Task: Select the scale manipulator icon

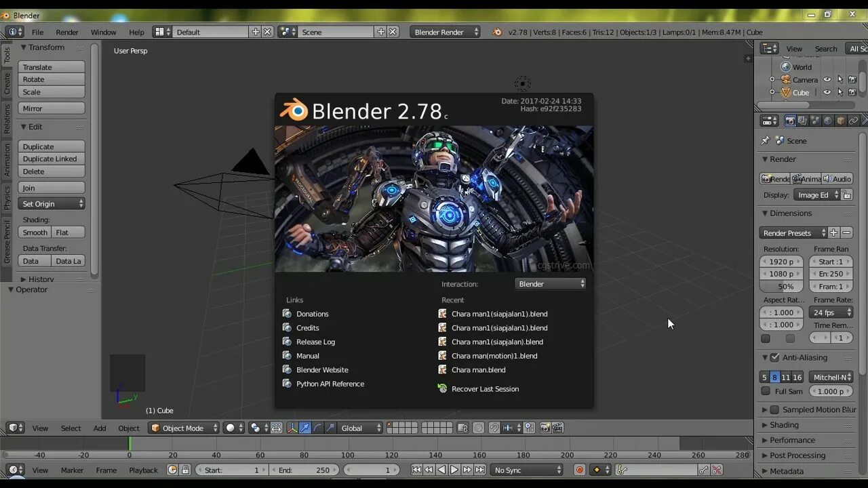Action: pos(330,428)
